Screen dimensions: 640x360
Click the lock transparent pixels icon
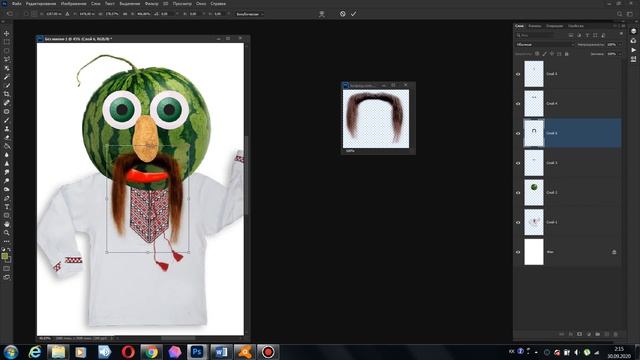537,54
